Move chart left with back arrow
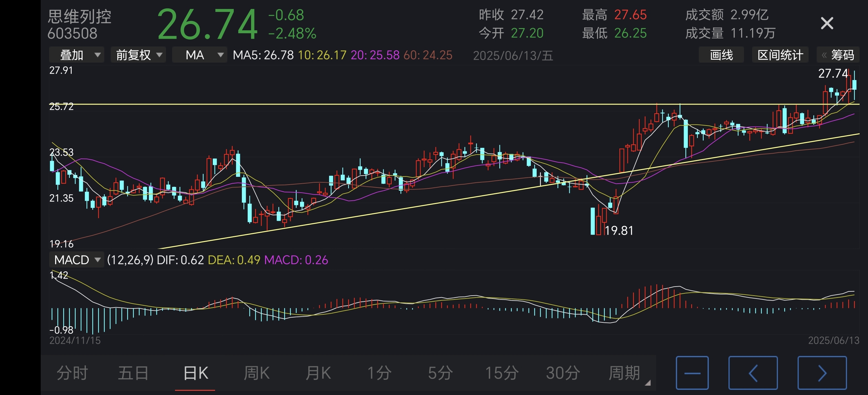The width and height of the screenshot is (868, 395). [x=753, y=373]
